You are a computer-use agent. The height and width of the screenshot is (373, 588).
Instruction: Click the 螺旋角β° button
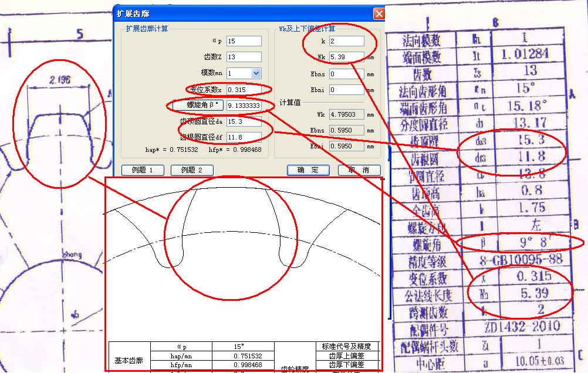click(198, 106)
